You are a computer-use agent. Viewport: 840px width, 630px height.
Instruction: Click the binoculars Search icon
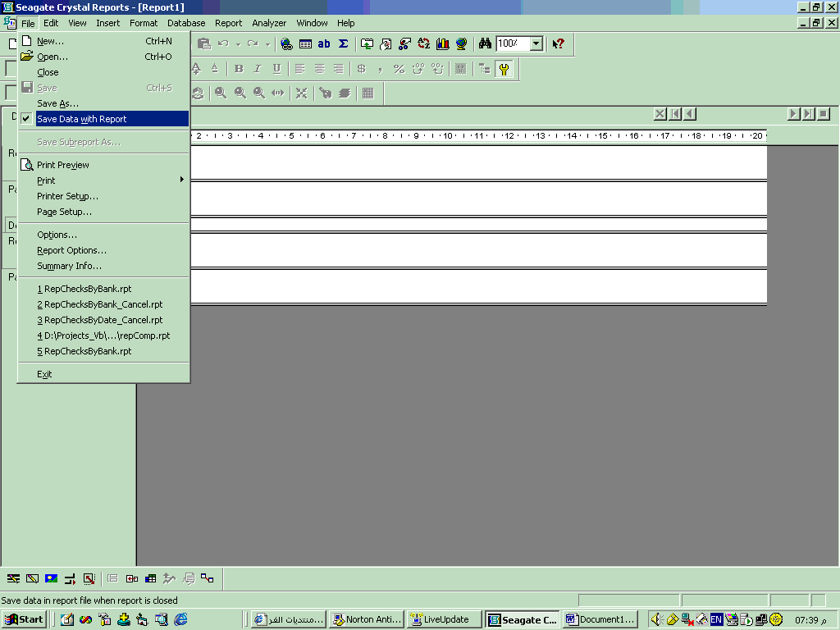[486, 43]
